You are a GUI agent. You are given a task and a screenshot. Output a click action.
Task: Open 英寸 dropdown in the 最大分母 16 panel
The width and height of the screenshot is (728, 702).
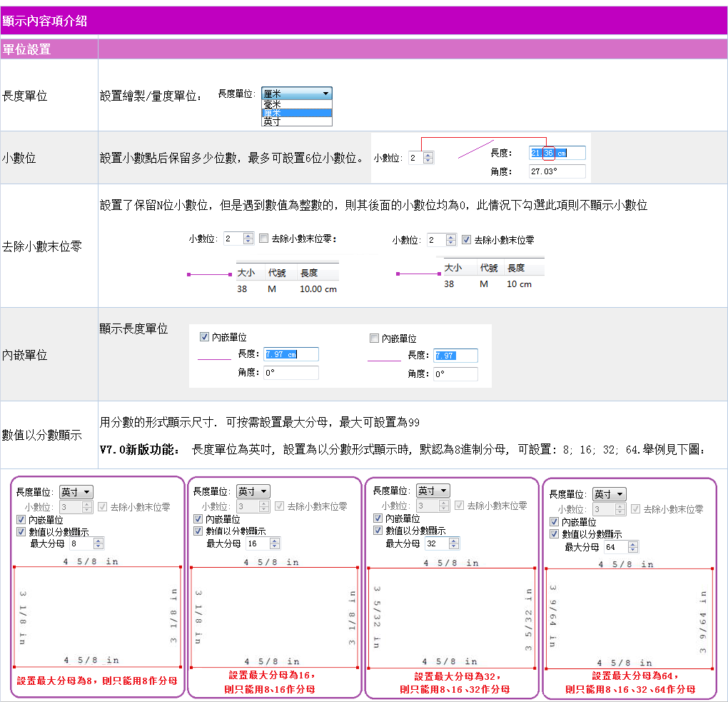coord(253,491)
